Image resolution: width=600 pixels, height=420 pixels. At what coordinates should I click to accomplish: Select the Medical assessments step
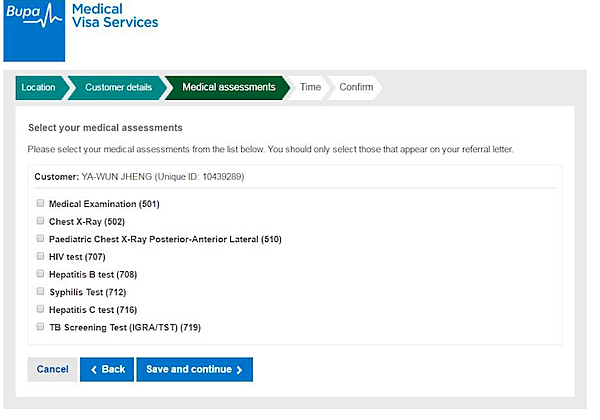[228, 88]
